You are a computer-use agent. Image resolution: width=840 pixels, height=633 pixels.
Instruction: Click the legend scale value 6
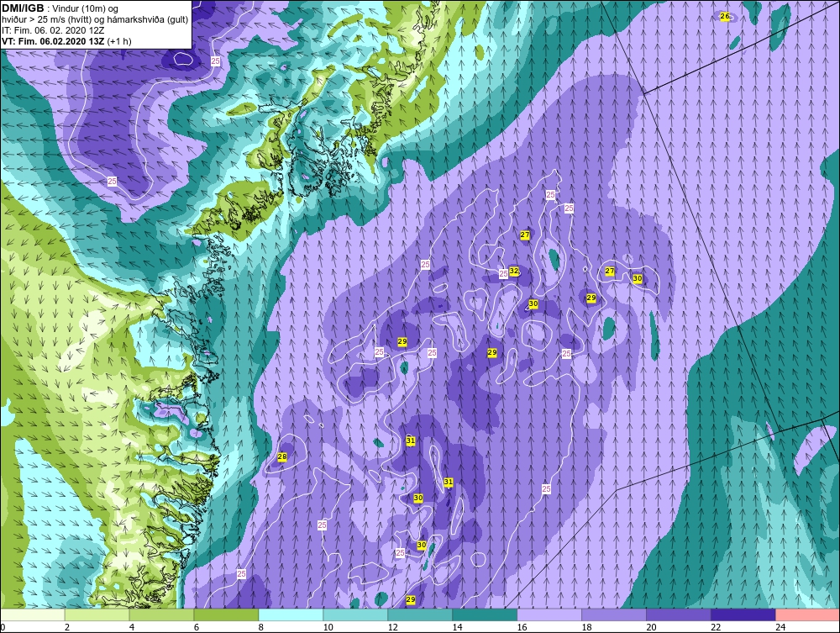click(196, 627)
